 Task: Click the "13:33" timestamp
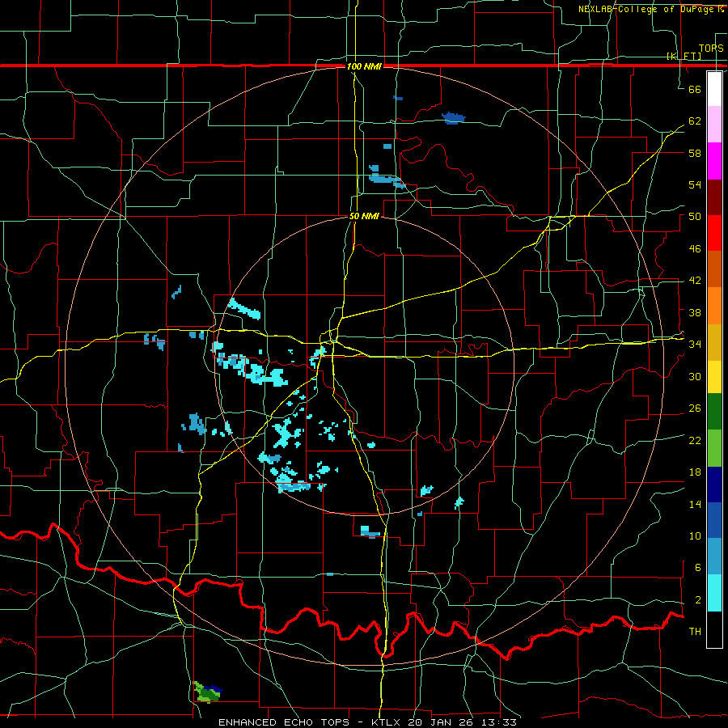coord(498,722)
